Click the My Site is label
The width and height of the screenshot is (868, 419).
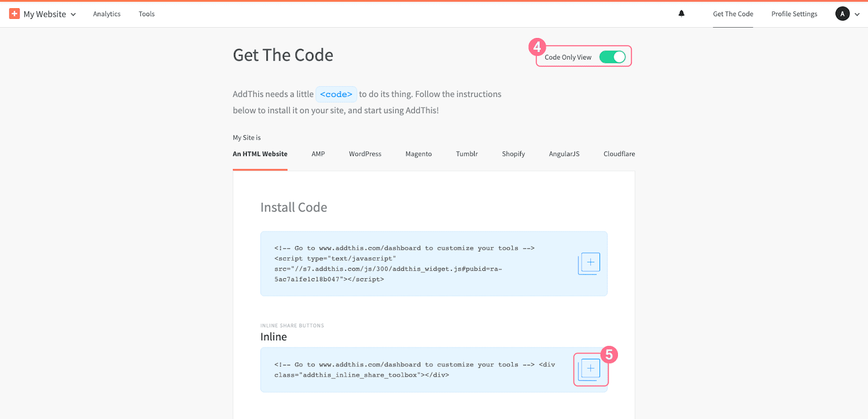[247, 138]
